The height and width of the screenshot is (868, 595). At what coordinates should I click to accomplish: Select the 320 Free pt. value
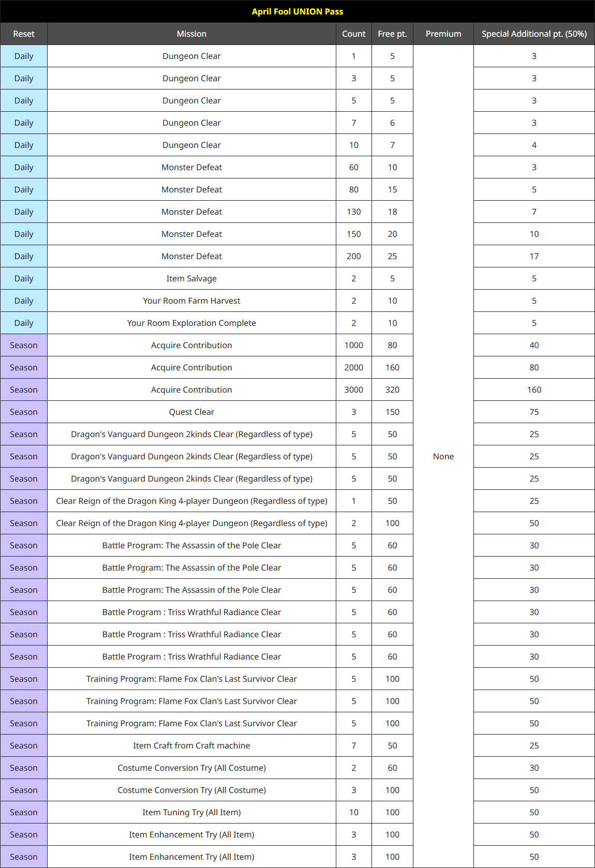(392, 390)
